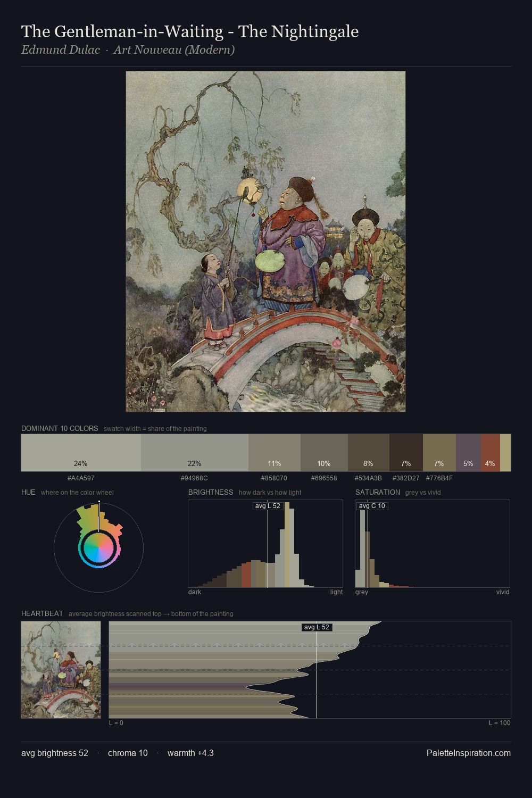Select the 22% swatch #94968C
Screen dimensions: 532x798
195,453
